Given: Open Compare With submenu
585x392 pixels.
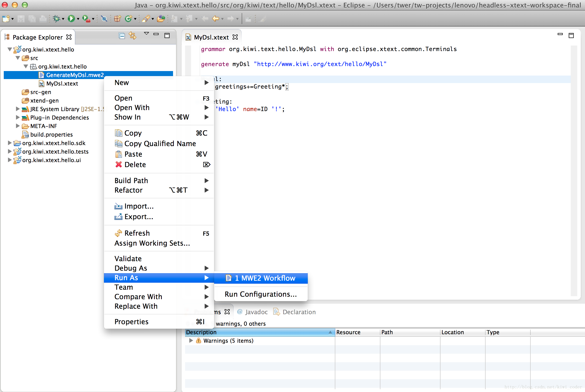Looking at the screenshot, I should (159, 297).
